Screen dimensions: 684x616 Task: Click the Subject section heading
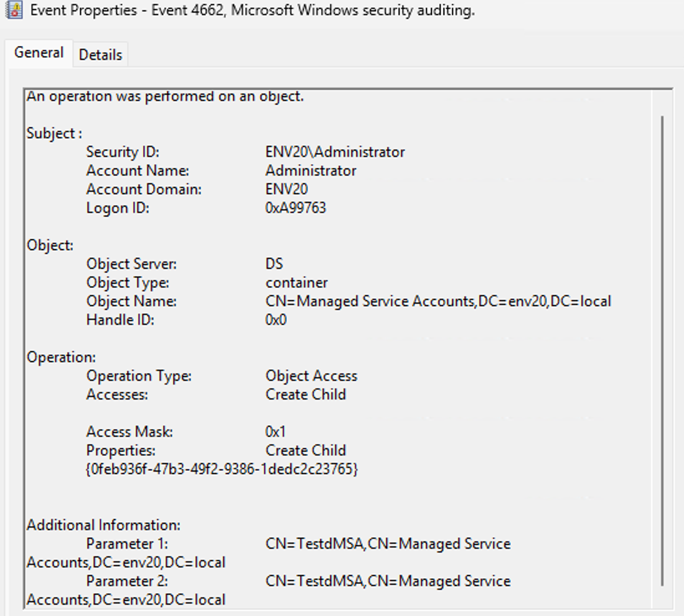[x=54, y=134]
